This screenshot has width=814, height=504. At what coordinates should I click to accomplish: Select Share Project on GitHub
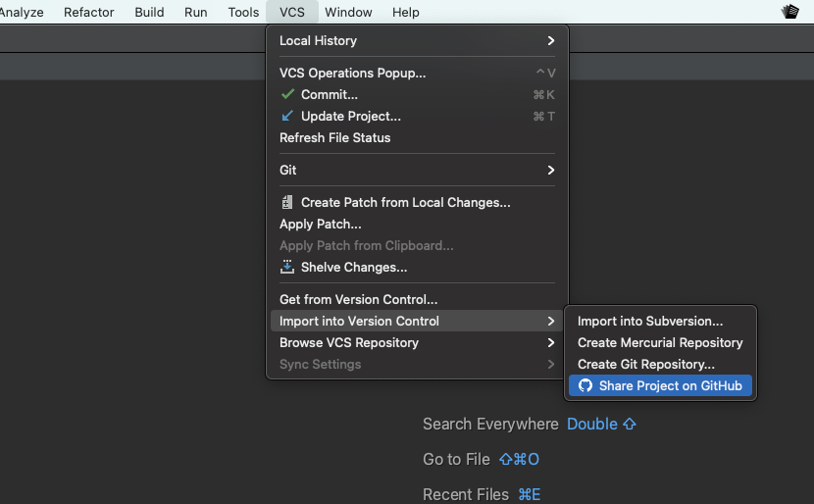coord(660,385)
